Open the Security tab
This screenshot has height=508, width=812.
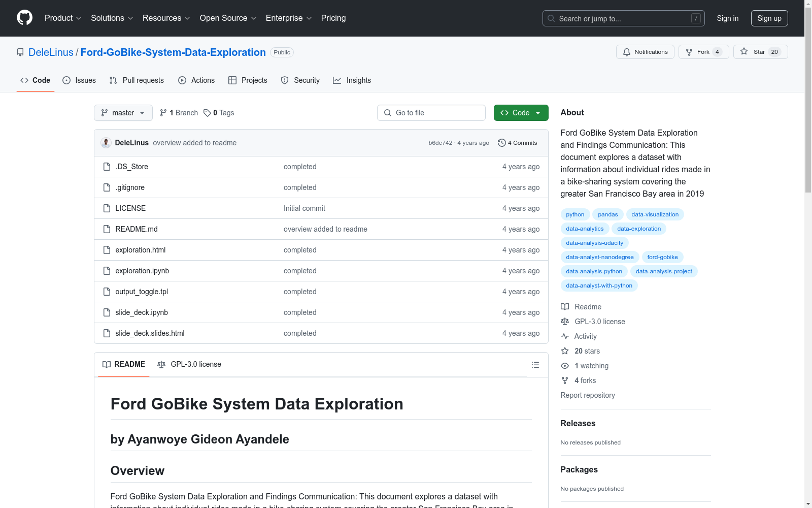coord(300,80)
